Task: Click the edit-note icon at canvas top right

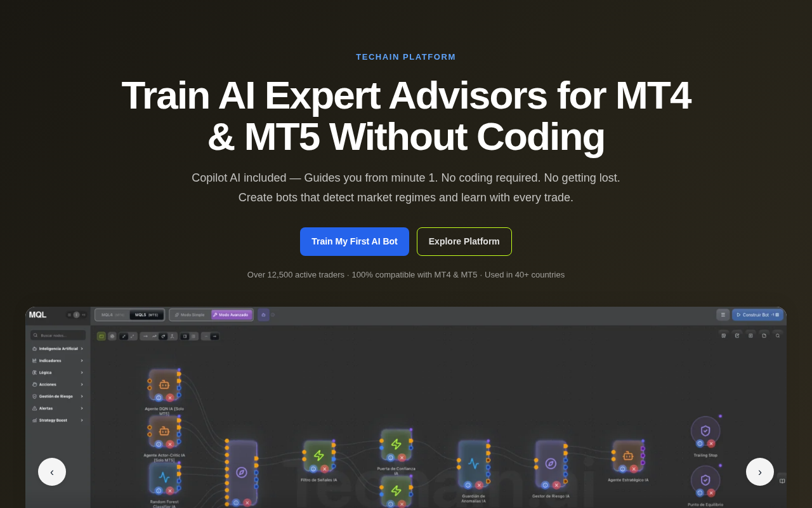Action: click(x=737, y=336)
